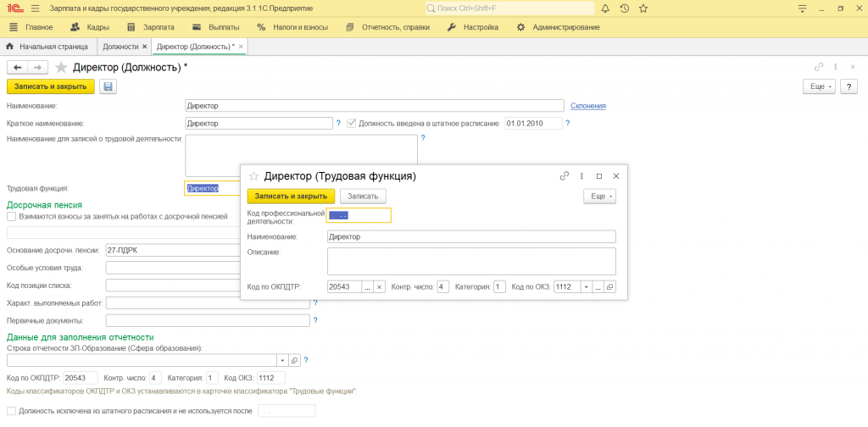The height and width of the screenshot is (427, 868).
Task: Switch to Начальная страница tab
Action: coord(47,47)
